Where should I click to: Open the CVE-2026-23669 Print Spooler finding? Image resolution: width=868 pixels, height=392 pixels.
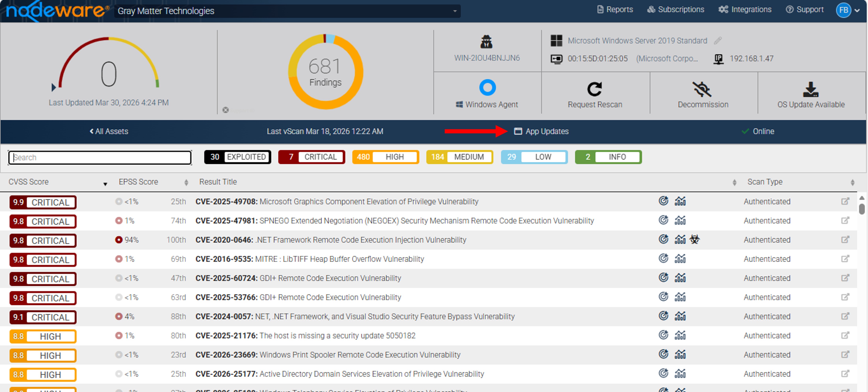(328, 355)
